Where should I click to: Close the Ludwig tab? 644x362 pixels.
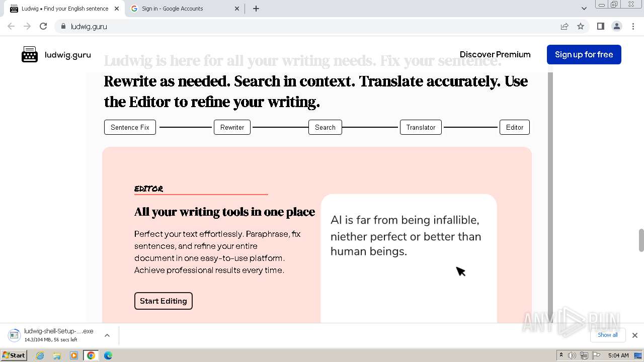(x=117, y=9)
